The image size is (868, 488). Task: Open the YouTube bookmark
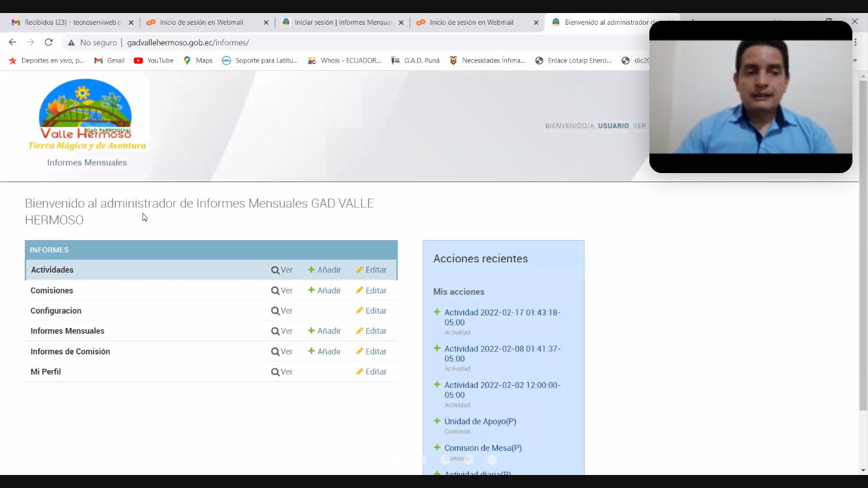pyautogui.click(x=154, y=61)
